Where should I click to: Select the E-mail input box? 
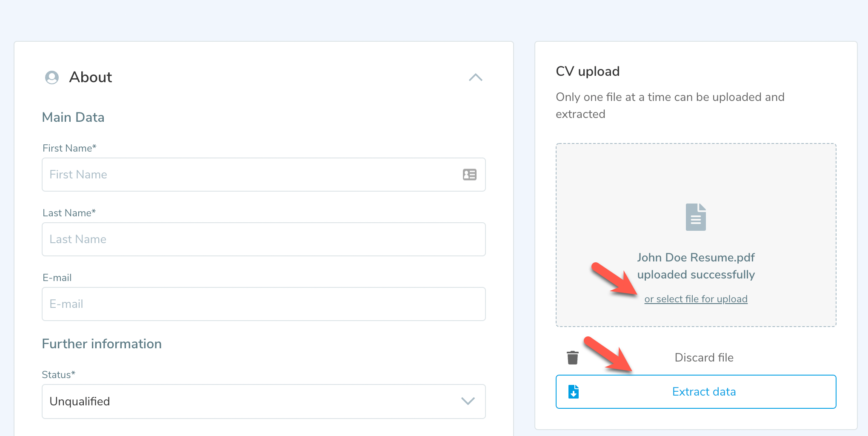(x=263, y=304)
